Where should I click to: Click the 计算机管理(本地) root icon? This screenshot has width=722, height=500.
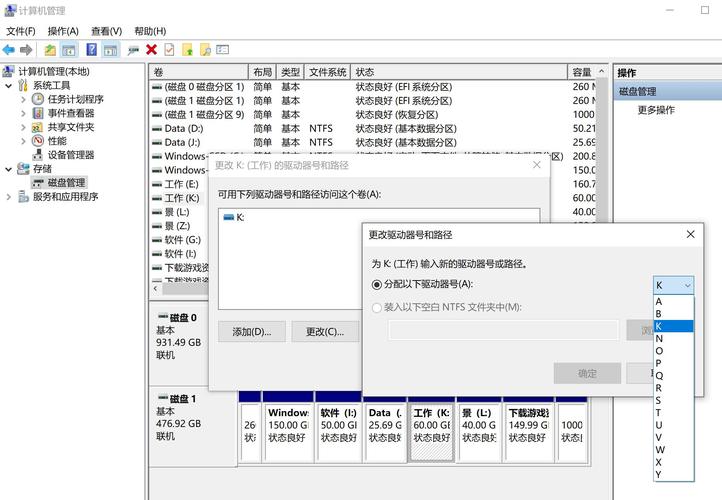click(8, 71)
